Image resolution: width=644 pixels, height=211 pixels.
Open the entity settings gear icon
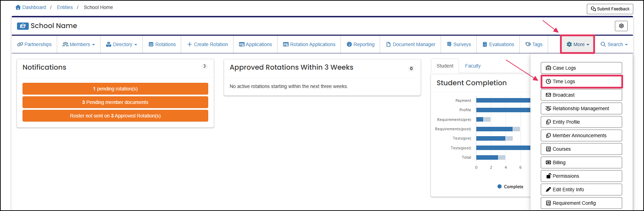[x=621, y=26]
